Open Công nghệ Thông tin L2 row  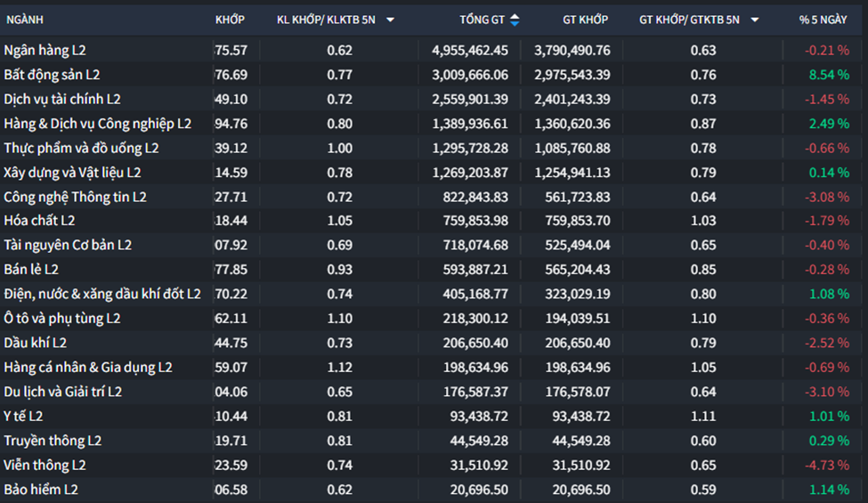(75, 197)
